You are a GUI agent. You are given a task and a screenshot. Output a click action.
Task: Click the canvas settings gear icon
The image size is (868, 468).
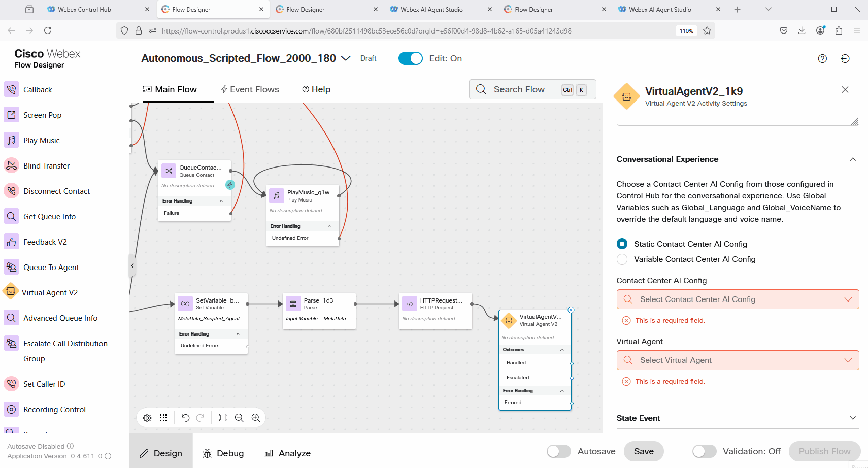coord(147,418)
